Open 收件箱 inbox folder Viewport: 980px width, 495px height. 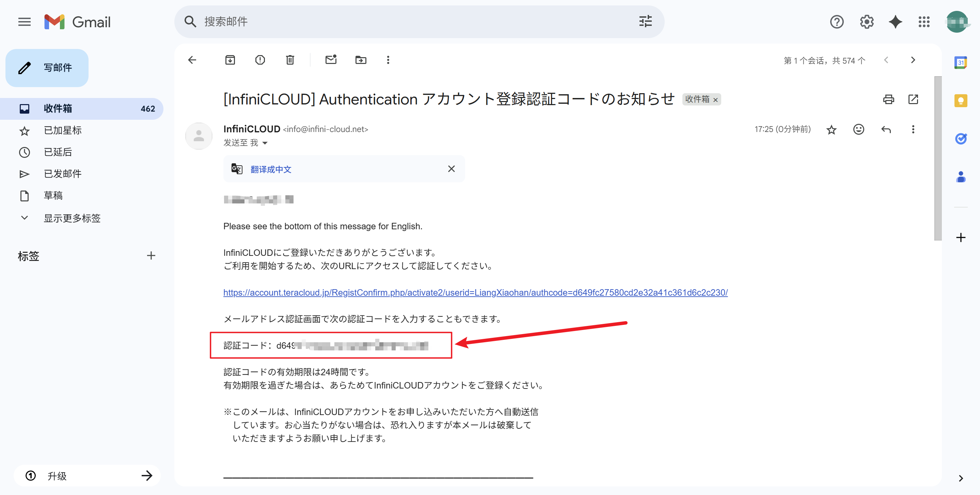(81, 109)
